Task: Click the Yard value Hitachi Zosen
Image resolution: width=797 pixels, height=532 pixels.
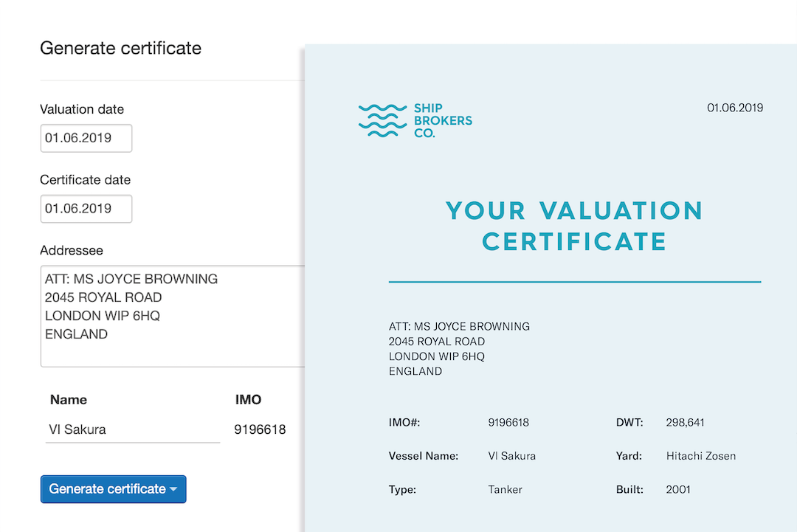Action: pos(701,456)
